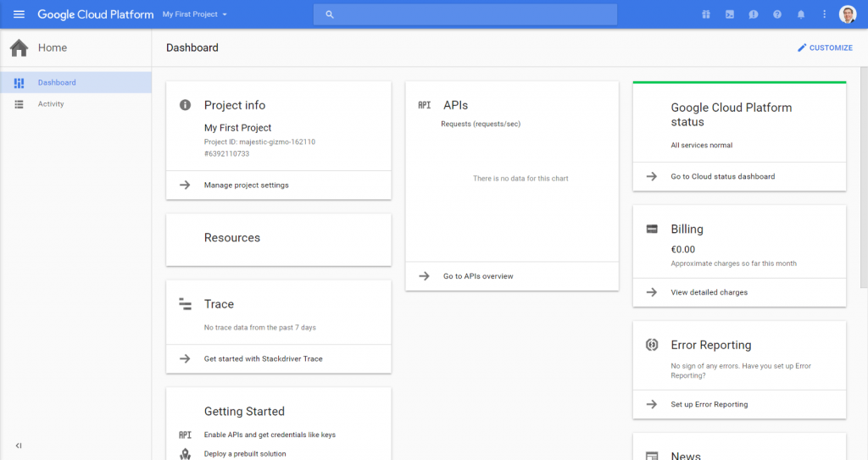Image resolution: width=868 pixels, height=460 pixels.
Task: Click the Trace icon
Action: 185,303
